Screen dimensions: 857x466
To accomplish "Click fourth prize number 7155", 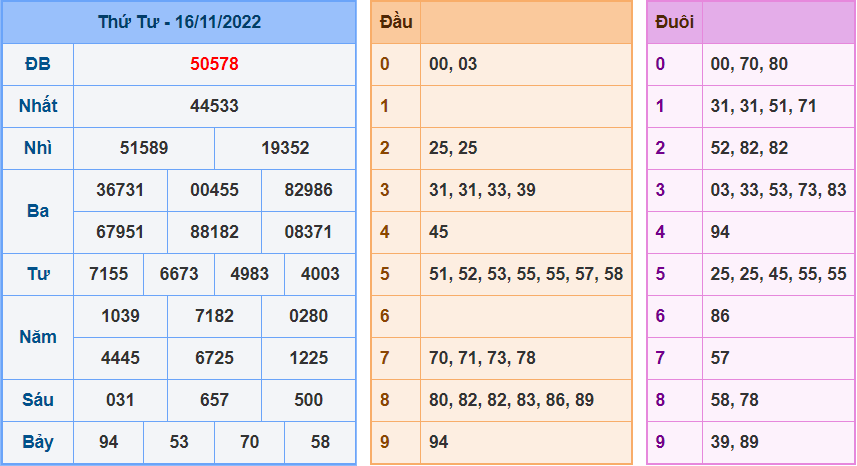I will [109, 274].
